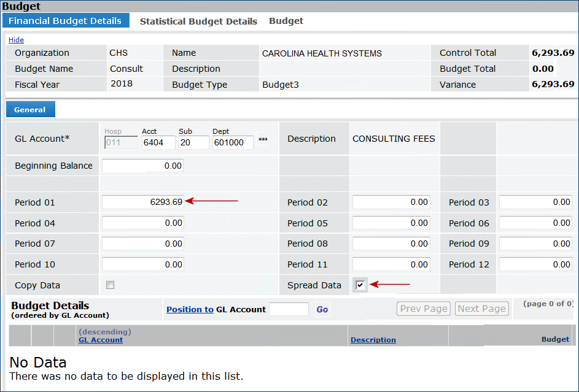Image resolution: width=579 pixels, height=392 pixels.
Task: Select the Financial Budget Details tab
Action: [x=65, y=20]
